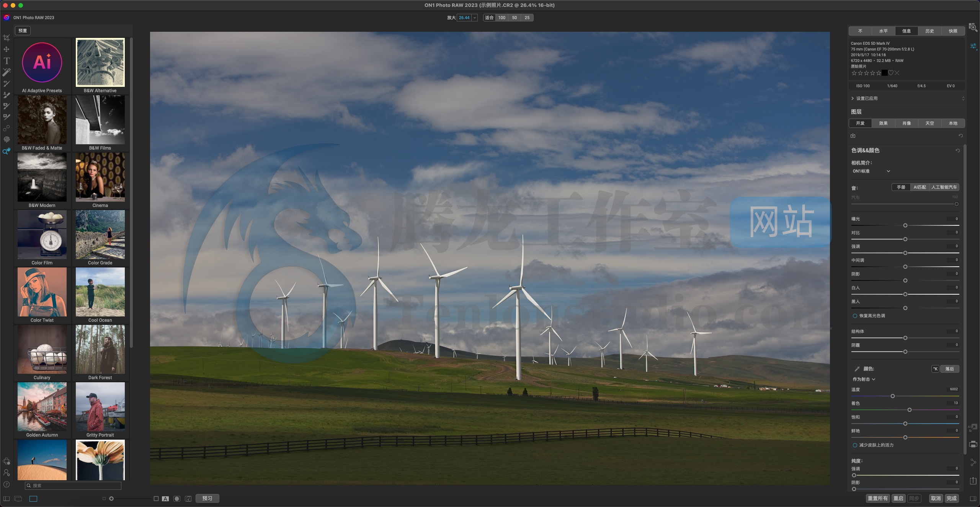Click the Print icon

[973, 444]
